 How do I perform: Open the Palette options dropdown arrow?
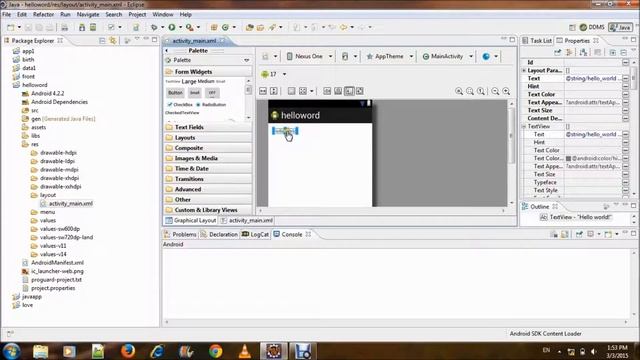coord(247,60)
